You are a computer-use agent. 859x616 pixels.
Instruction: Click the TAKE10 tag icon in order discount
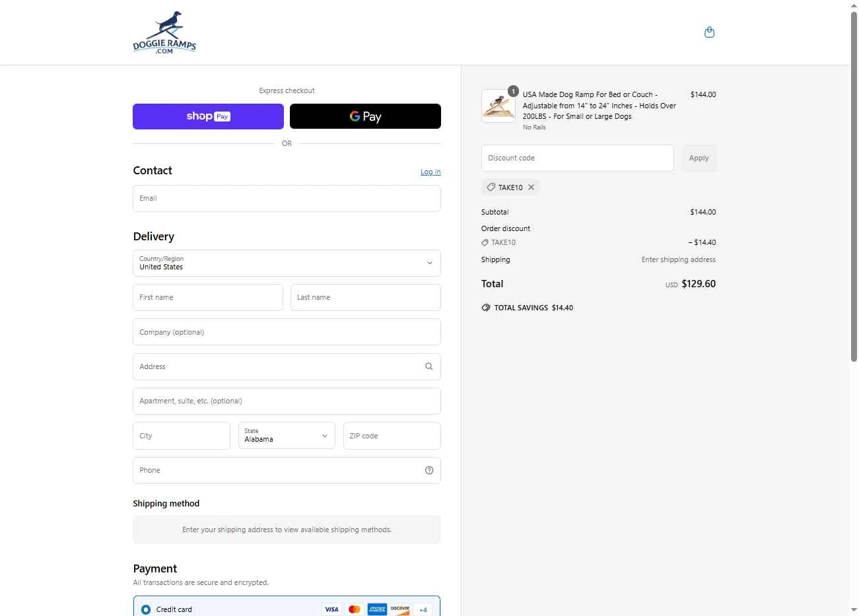pyautogui.click(x=485, y=242)
